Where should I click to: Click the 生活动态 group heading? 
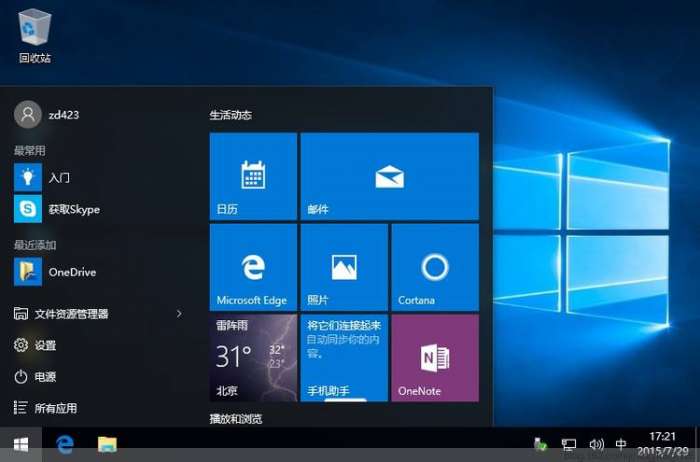[231, 115]
